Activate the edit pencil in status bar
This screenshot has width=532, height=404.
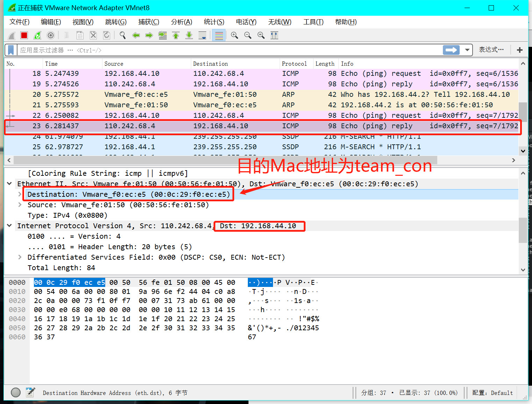pos(30,392)
